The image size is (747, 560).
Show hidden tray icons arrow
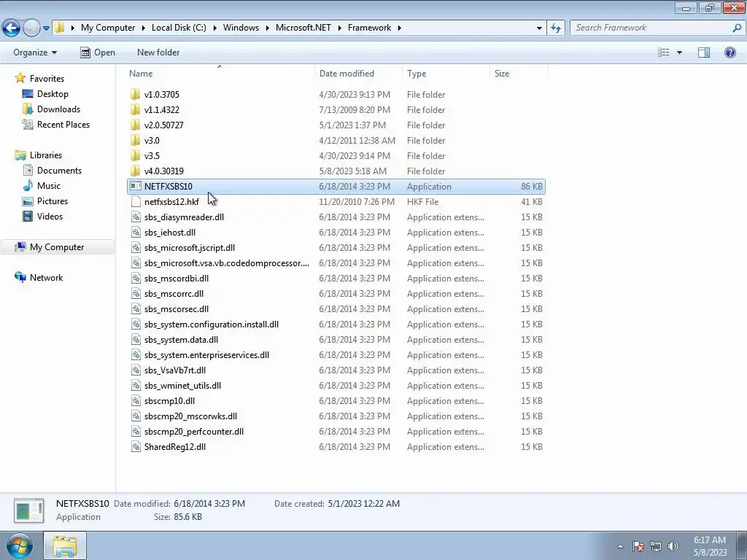(620, 546)
